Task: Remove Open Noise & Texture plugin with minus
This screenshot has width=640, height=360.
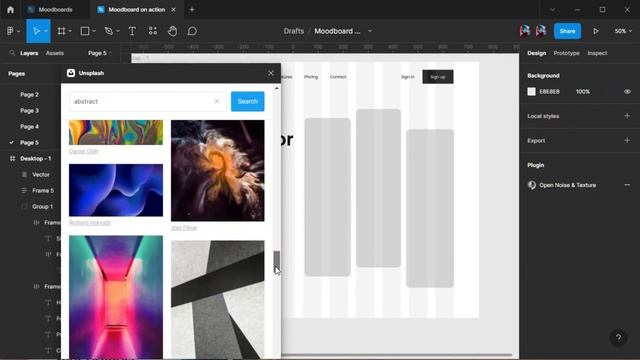Action: click(627, 185)
